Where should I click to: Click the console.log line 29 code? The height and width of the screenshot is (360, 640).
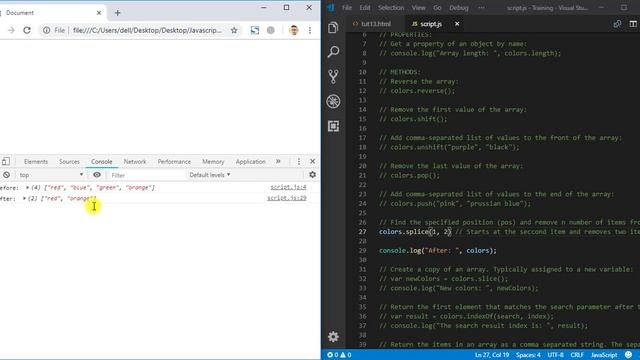pyautogui.click(x=438, y=251)
